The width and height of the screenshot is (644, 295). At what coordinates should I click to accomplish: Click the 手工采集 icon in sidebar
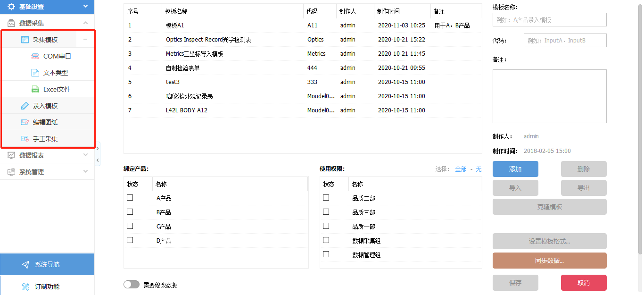[x=25, y=139]
